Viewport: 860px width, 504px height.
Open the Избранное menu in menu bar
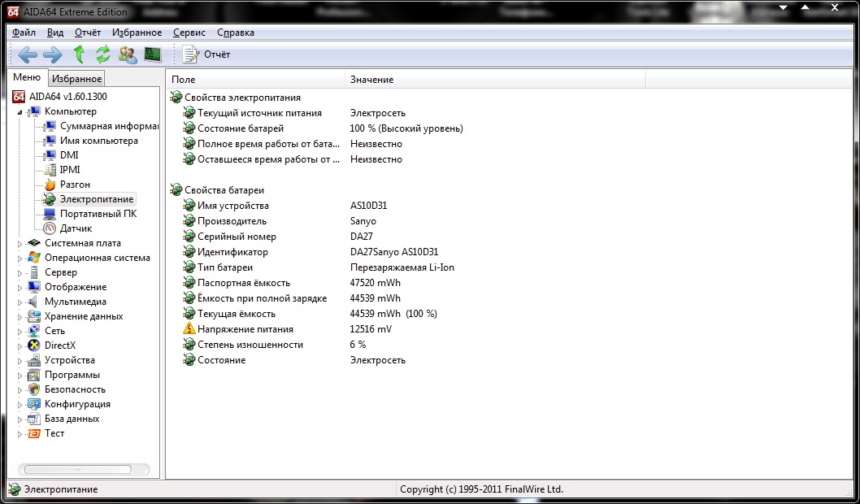[137, 33]
